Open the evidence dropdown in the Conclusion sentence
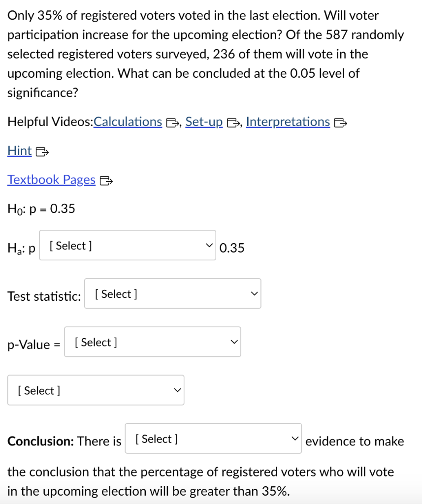The image size is (422, 504). tap(213, 438)
